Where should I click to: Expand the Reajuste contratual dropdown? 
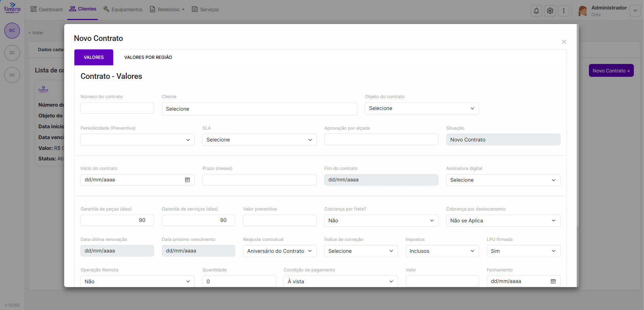coord(280,251)
